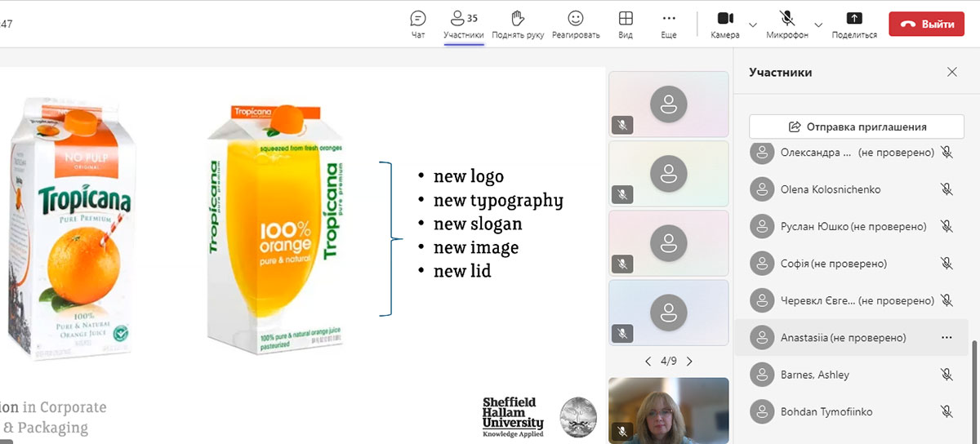Go to the previous video page arrow
Image resolution: width=980 pixels, height=444 pixels.
[648, 361]
